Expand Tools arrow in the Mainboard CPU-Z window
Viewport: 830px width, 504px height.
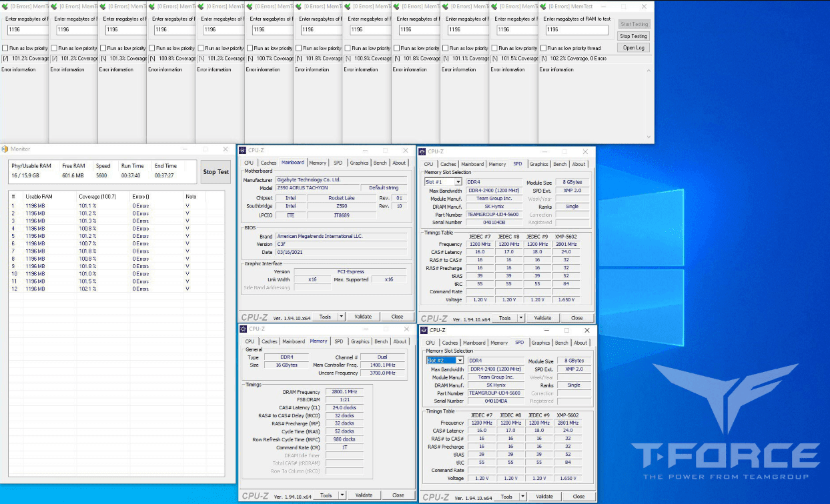pos(342,317)
